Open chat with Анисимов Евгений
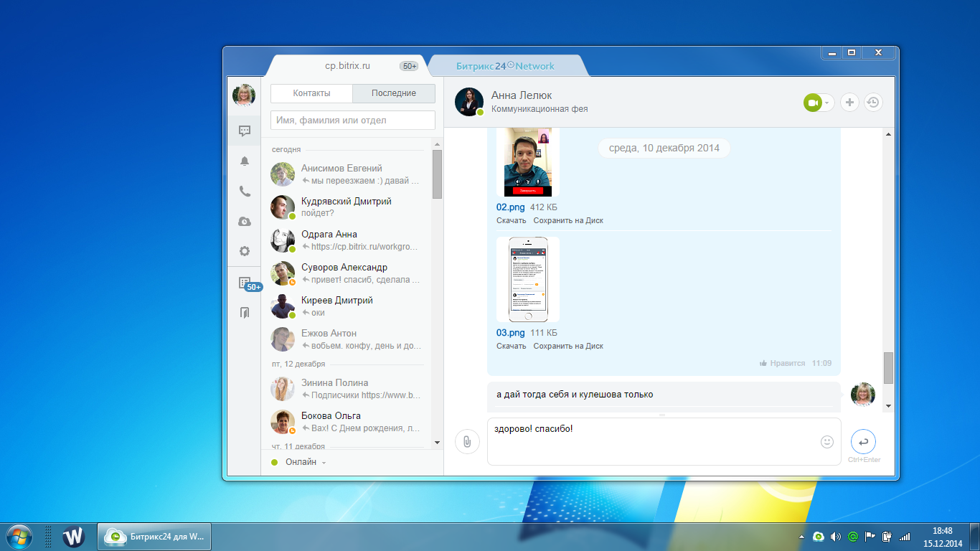This screenshot has width=980, height=551. [347, 174]
